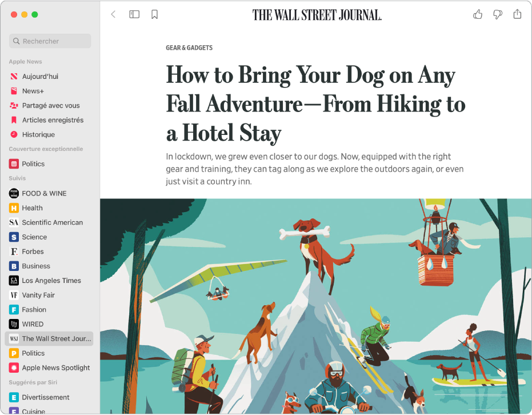Viewport: 532px width, 415px height.
Task: Toggle the sidebar visibility icon
Action: tap(134, 14)
